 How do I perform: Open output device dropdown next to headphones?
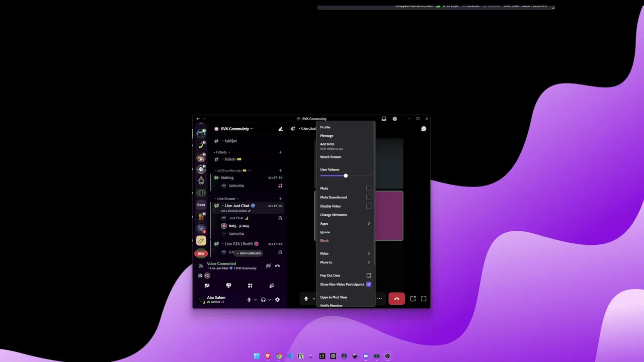270,300
